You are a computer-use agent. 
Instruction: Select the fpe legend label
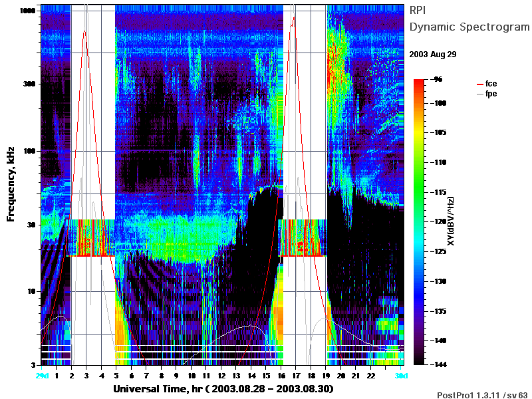[491, 94]
